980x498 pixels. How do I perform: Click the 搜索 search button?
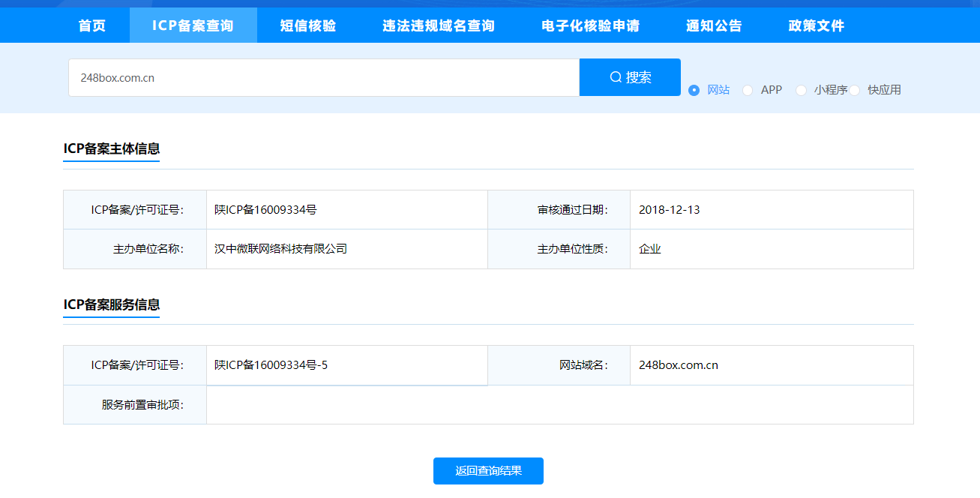630,77
